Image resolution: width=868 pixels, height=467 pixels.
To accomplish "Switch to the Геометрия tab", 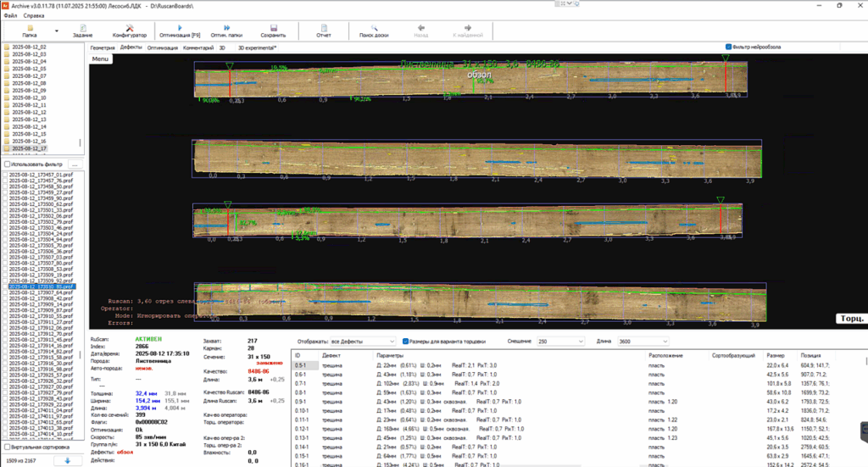I will (103, 47).
